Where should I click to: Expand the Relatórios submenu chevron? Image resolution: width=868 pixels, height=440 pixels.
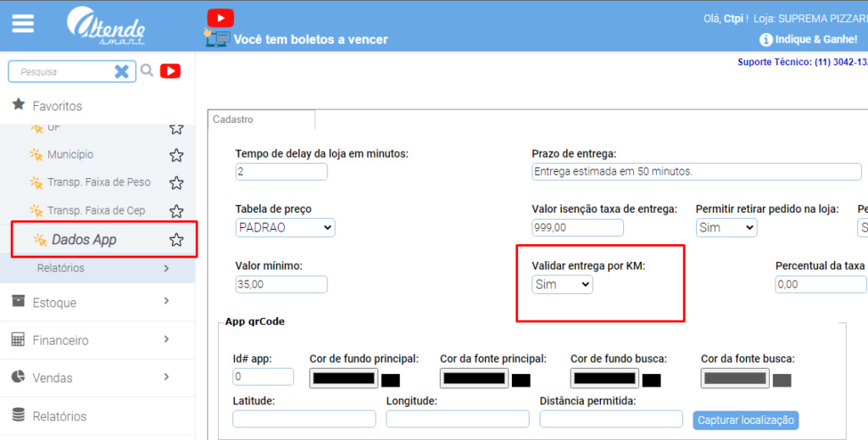pos(167,269)
